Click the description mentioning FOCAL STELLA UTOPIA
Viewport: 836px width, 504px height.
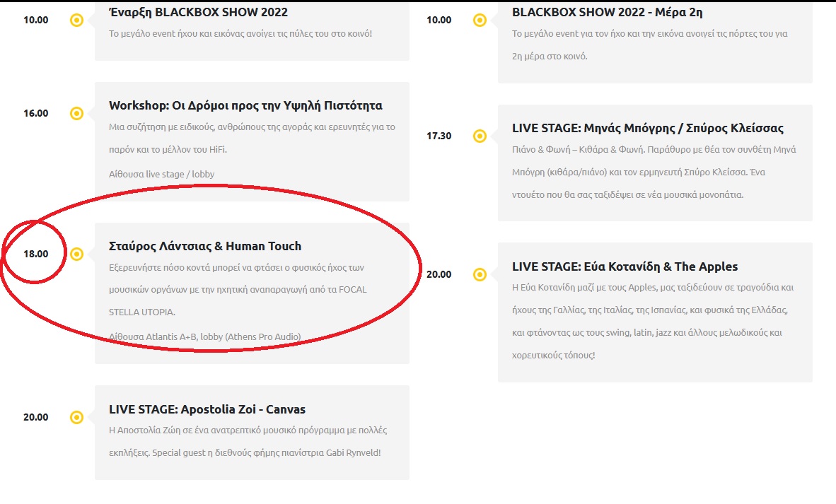coord(238,290)
